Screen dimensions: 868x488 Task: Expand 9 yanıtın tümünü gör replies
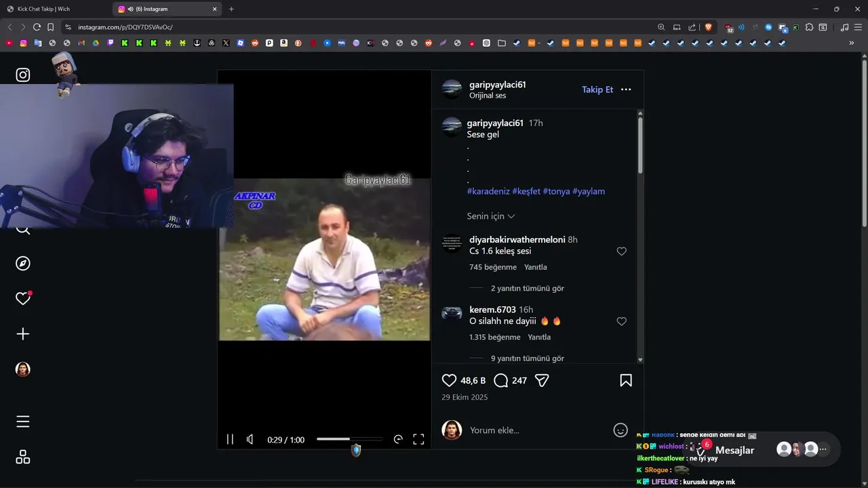tap(528, 359)
